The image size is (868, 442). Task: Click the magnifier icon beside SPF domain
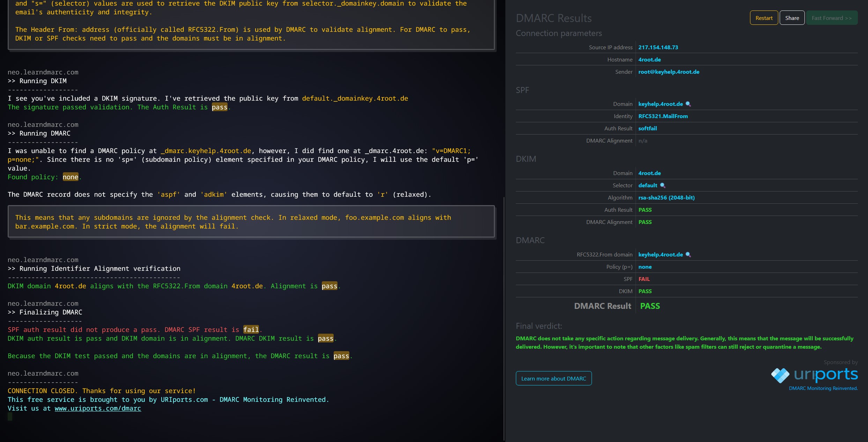(688, 104)
